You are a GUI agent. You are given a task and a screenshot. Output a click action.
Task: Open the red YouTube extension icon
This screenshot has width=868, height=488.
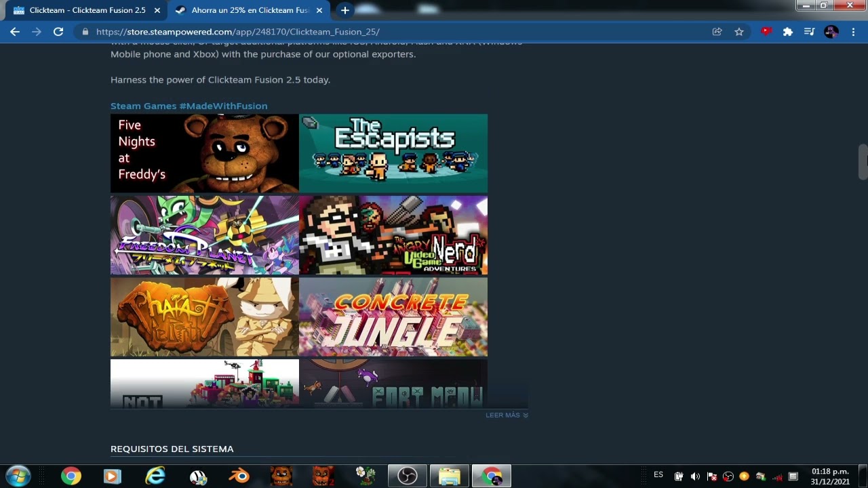click(x=766, y=31)
